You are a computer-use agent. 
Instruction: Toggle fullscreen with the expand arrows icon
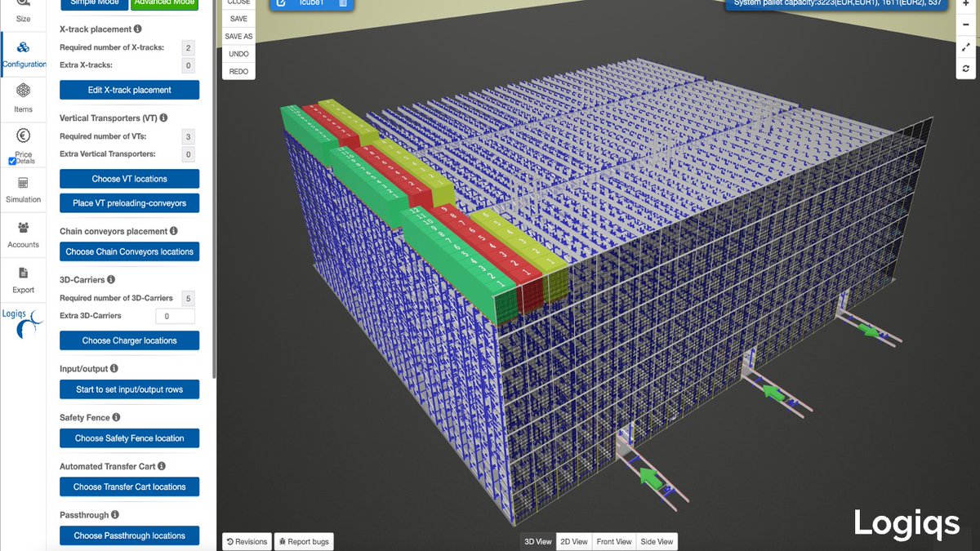966,47
